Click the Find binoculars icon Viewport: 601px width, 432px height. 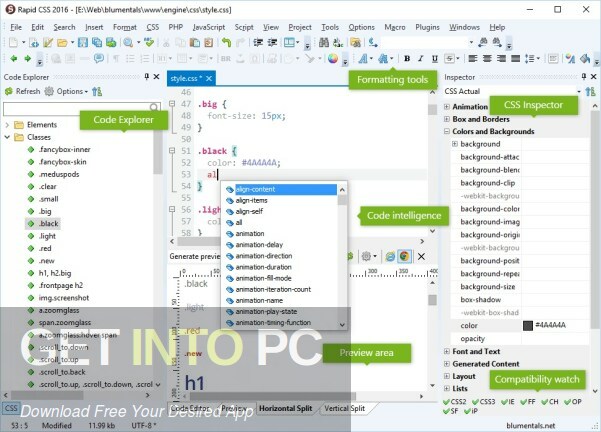pyautogui.click(x=324, y=43)
